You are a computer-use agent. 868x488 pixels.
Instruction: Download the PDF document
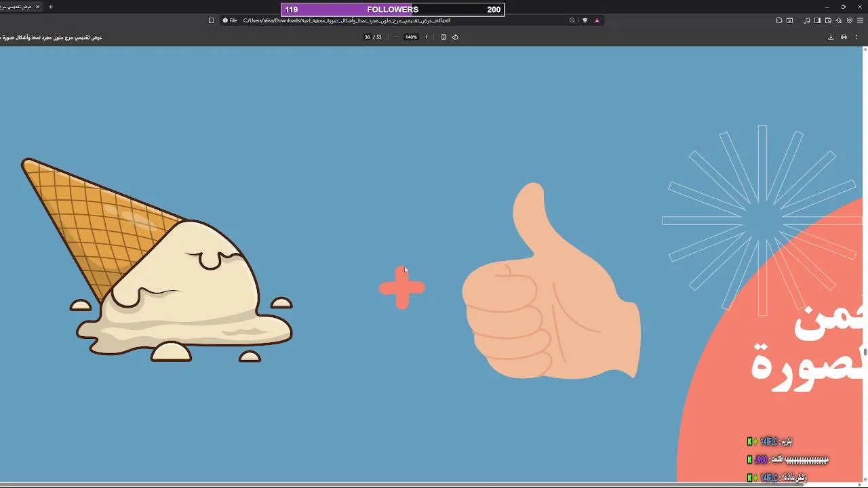pyautogui.click(x=831, y=37)
